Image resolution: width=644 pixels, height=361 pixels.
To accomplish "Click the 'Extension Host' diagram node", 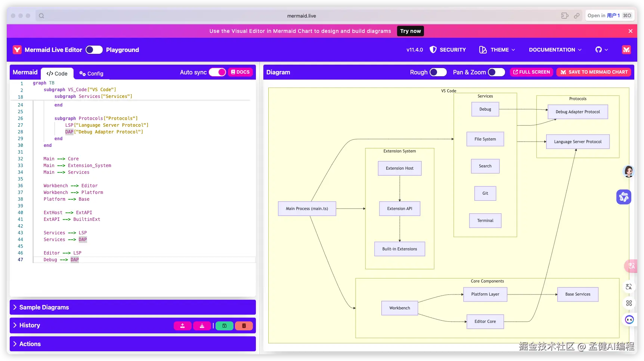I will (400, 168).
